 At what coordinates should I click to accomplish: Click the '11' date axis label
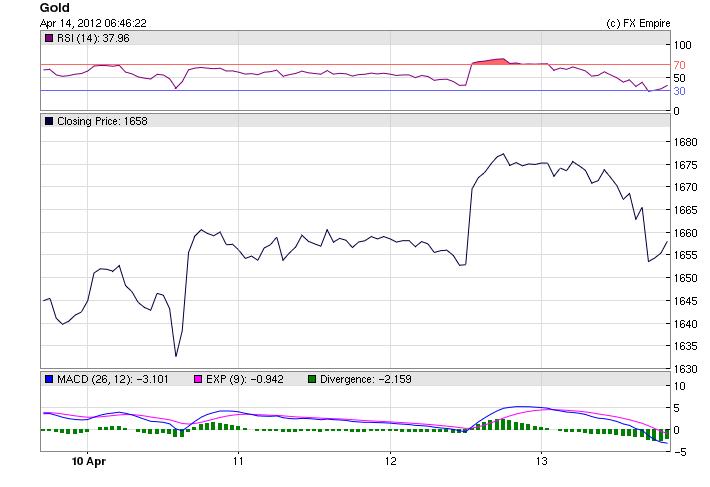238,461
